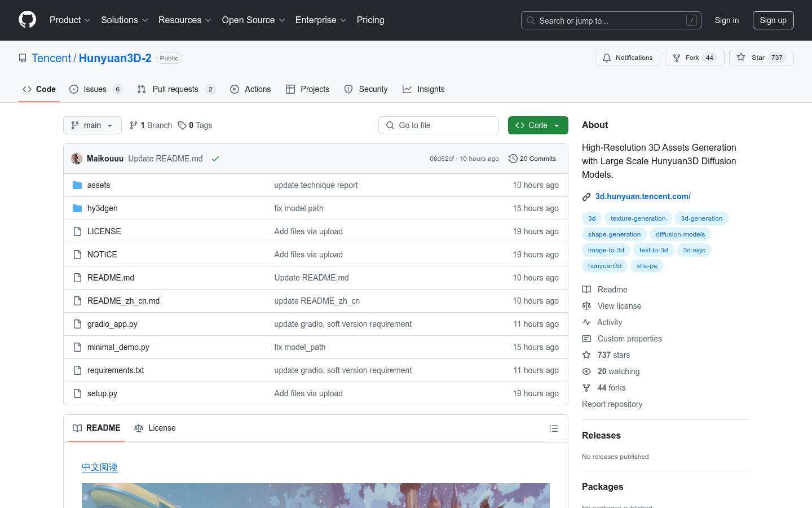Click the README outline list icon

(553, 428)
